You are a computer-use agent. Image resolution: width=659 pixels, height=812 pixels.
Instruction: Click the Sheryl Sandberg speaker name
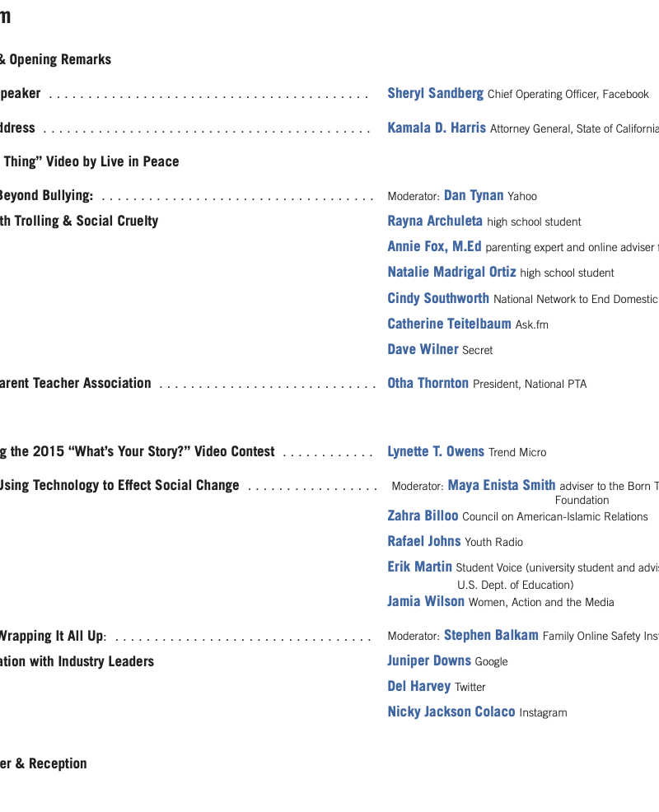coord(435,94)
